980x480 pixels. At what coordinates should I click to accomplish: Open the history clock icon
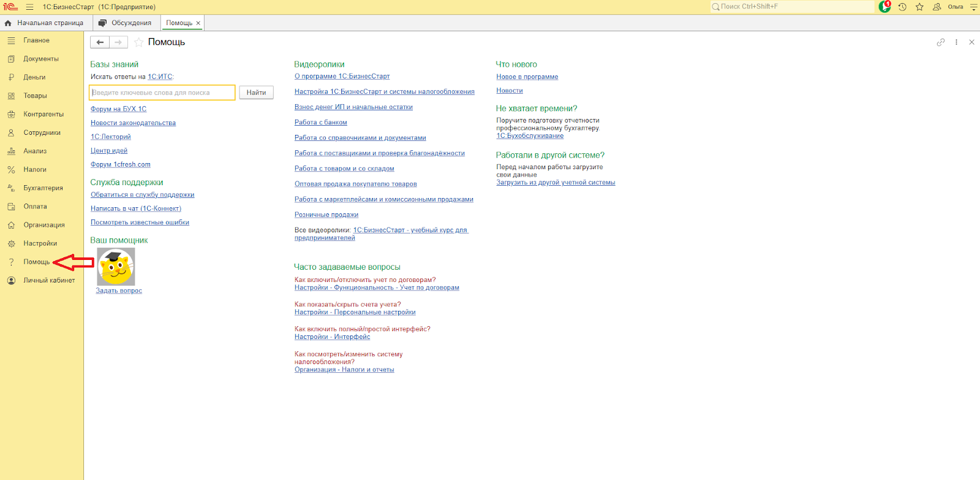coord(902,7)
